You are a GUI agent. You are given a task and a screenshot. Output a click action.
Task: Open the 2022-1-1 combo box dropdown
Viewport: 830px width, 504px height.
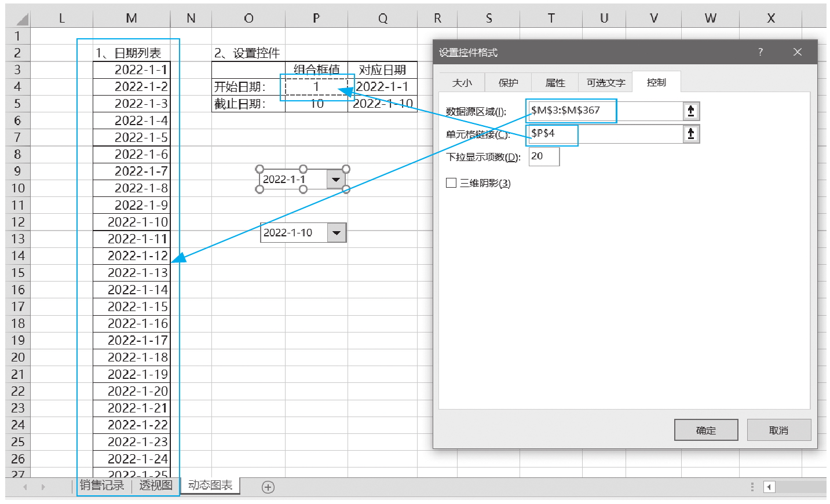336,180
